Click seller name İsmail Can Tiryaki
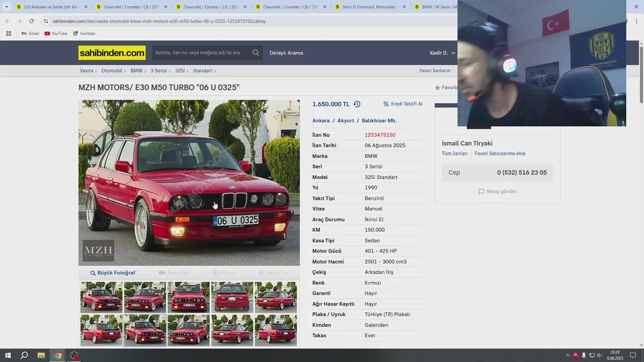The width and height of the screenshot is (644, 362). tap(467, 143)
